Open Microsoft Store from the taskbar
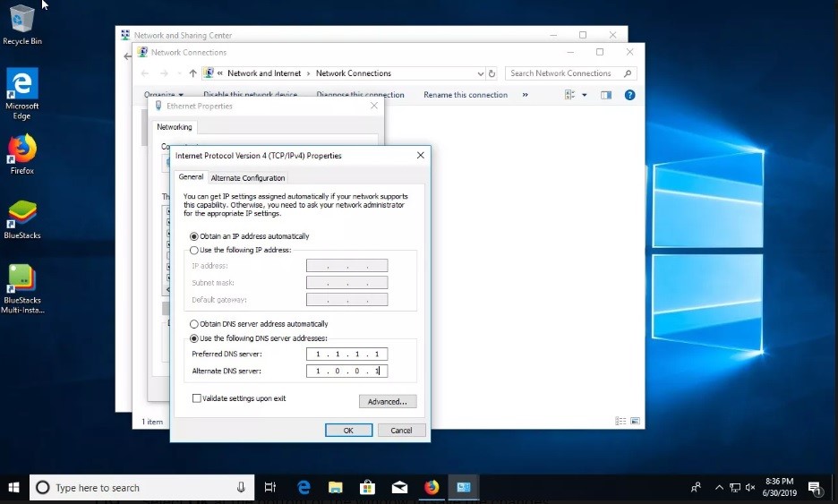838x504 pixels. pyautogui.click(x=367, y=487)
